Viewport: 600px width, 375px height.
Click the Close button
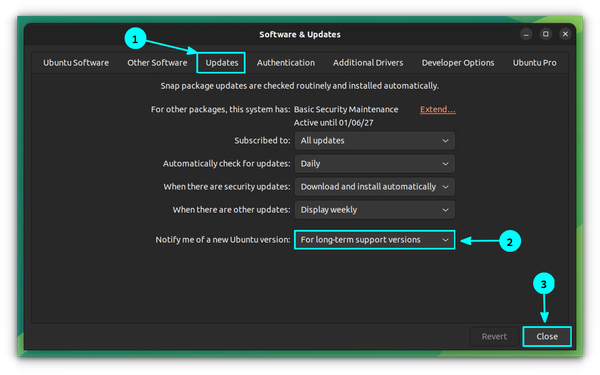(x=547, y=336)
